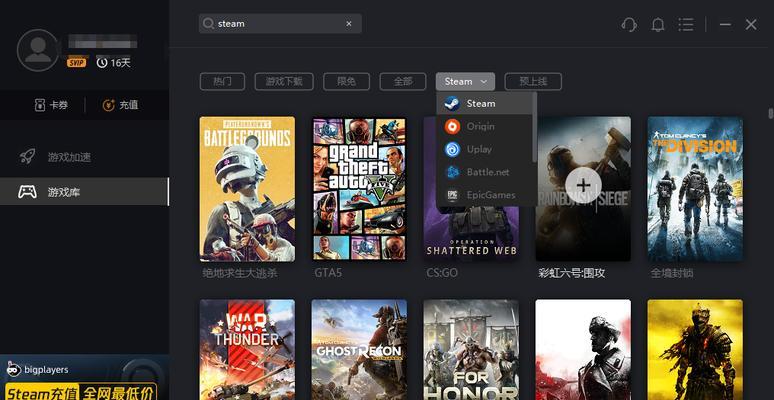Select the Uplay logo icon
774x400 pixels.
tap(452, 149)
